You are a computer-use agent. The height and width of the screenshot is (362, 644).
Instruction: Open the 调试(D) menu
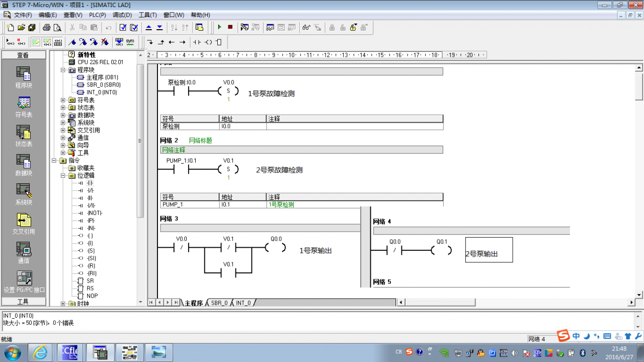point(122,15)
